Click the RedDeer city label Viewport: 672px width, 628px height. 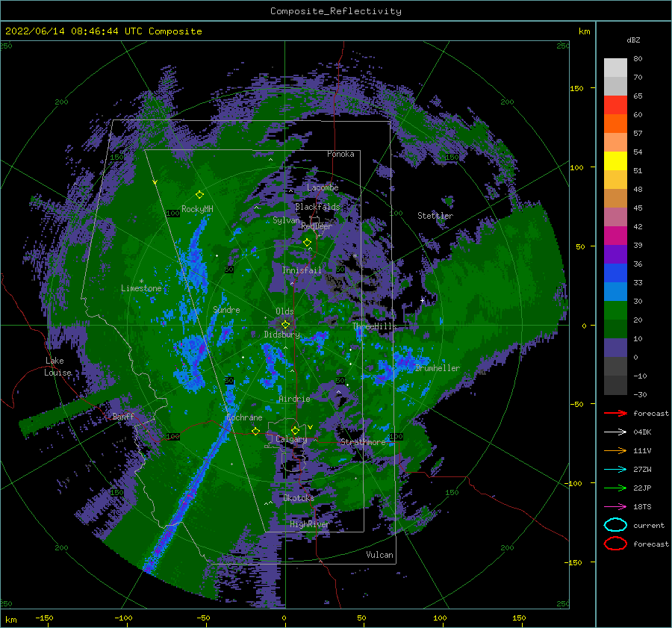317,226
